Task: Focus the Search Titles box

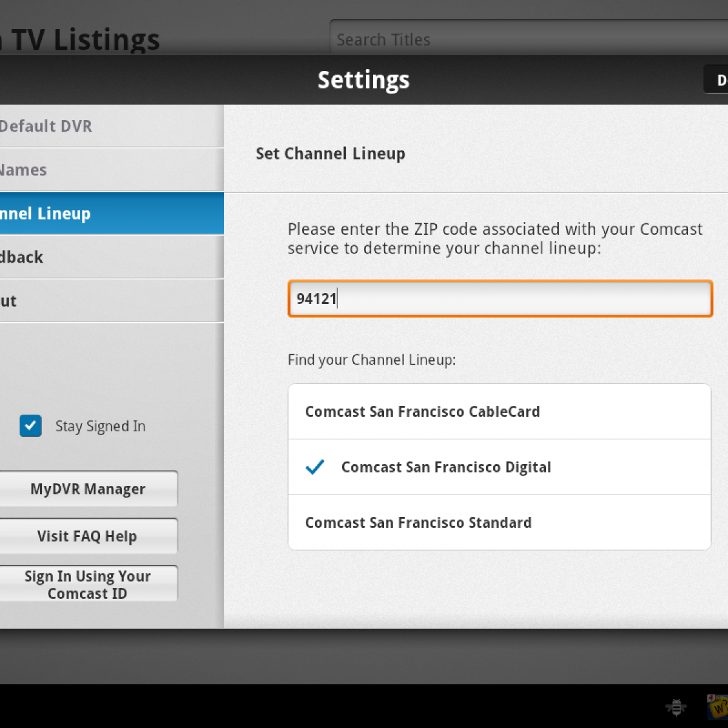Action: tap(528, 39)
